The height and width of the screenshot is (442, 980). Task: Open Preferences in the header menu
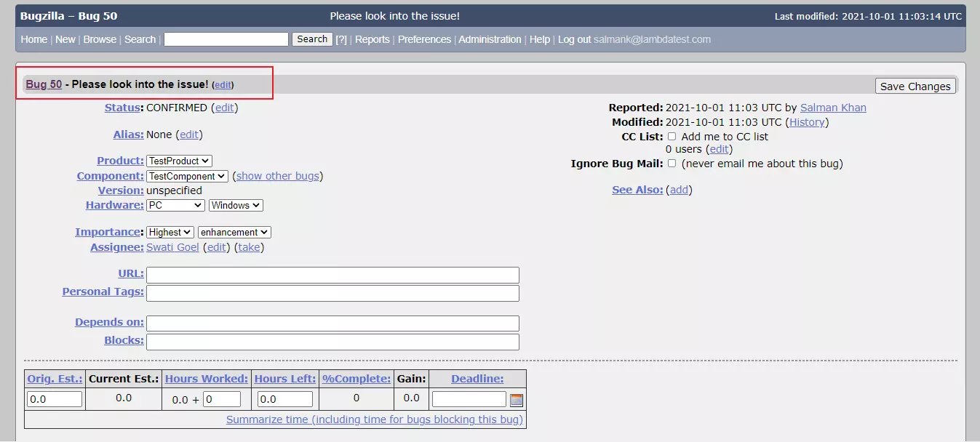[x=424, y=39]
